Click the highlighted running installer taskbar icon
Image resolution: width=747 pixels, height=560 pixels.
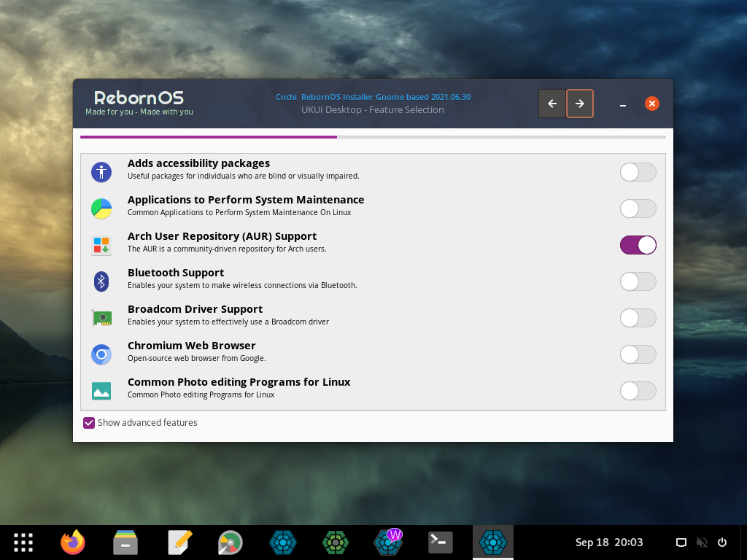click(x=493, y=542)
